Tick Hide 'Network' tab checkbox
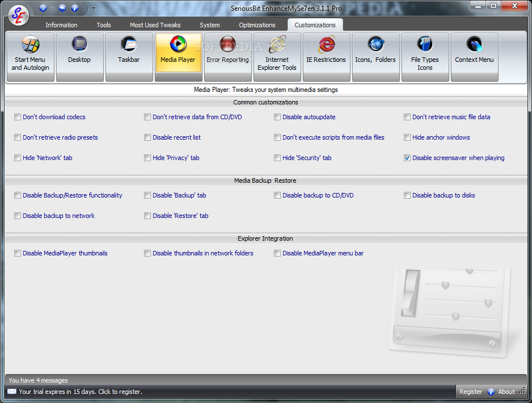Image resolution: width=532 pixels, height=403 pixels. (18, 158)
